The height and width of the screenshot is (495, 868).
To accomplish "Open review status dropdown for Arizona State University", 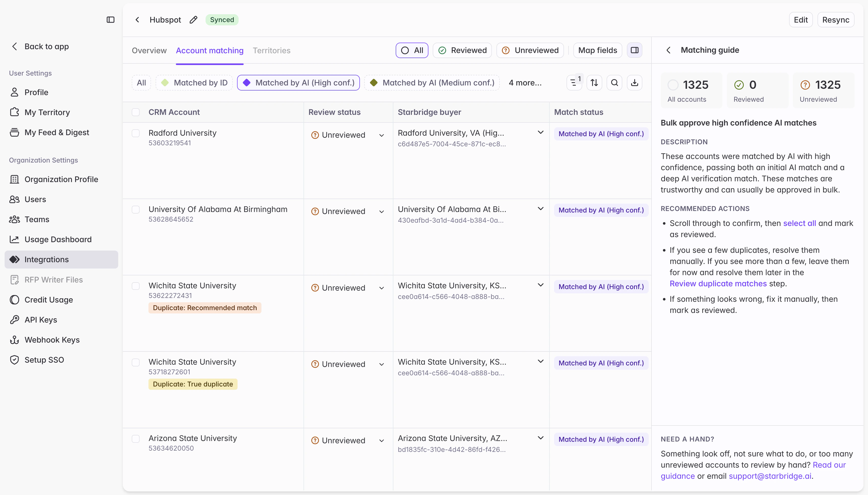I will click(x=348, y=440).
